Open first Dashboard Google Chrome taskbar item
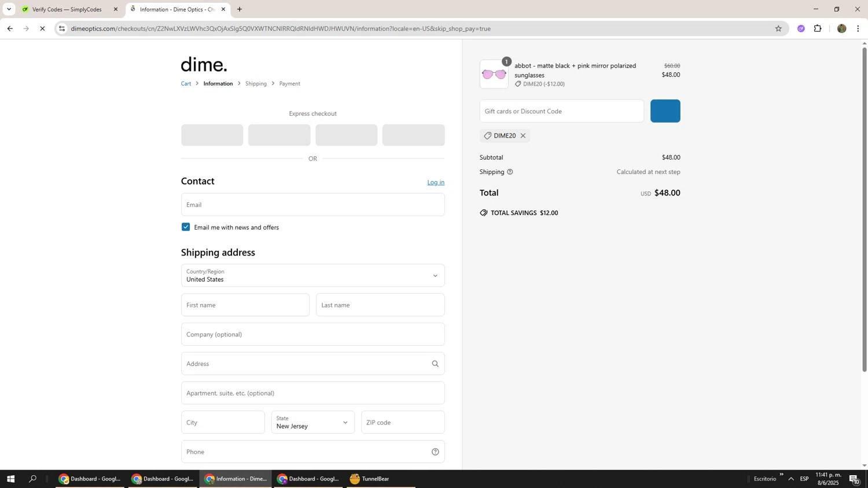This screenshot has width=868, height=488. pyautogui.click(x=90, y=479)
